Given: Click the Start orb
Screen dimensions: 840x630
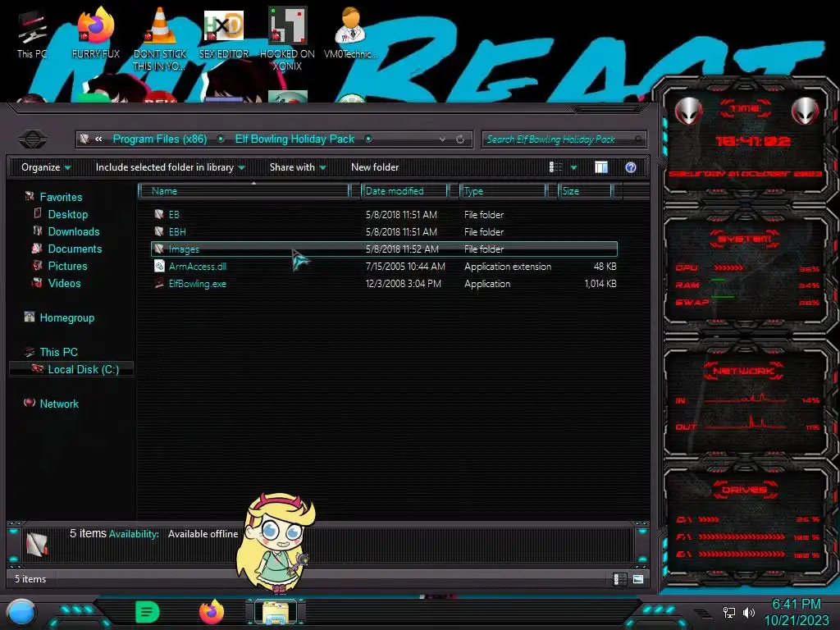Looking at the screenshot, I should coord(22,613).
